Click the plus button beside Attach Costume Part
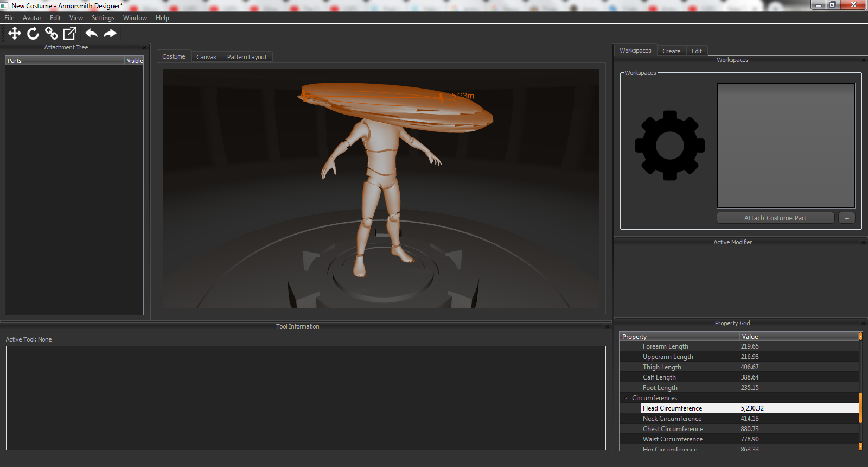The height and width of the screenshot is (467, 868). pyautogui.click(x=846, y=218)
